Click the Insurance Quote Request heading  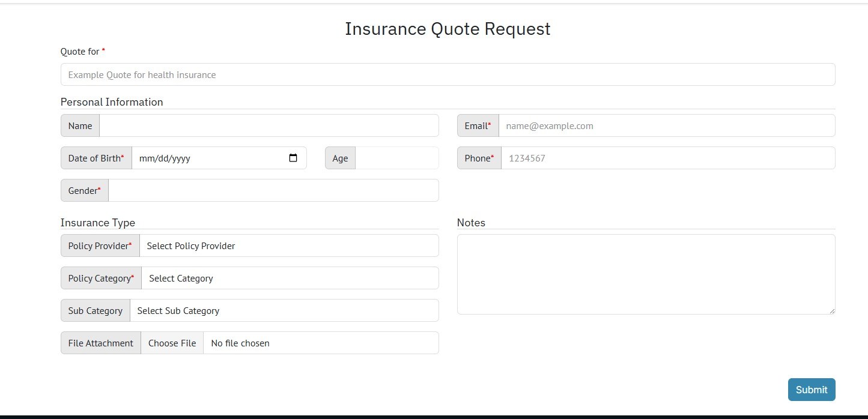pos(448,29)
